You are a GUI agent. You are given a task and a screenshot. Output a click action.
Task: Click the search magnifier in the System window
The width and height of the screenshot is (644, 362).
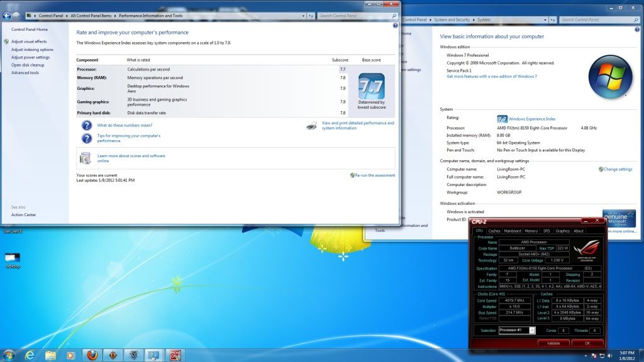636,19
